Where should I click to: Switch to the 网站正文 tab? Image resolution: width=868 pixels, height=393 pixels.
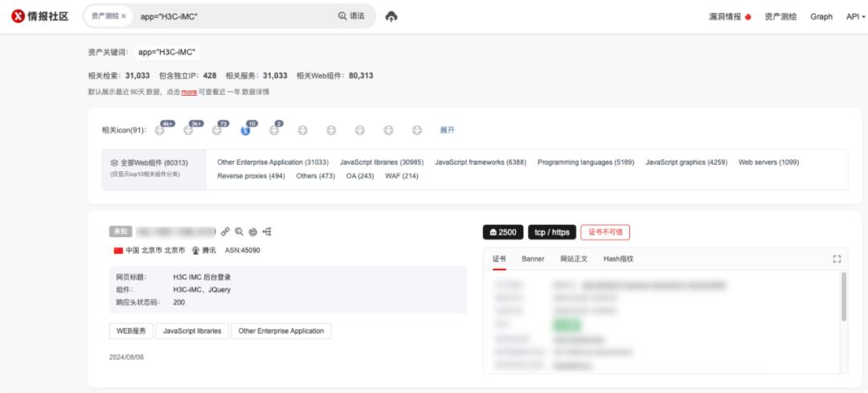(574, 259)
